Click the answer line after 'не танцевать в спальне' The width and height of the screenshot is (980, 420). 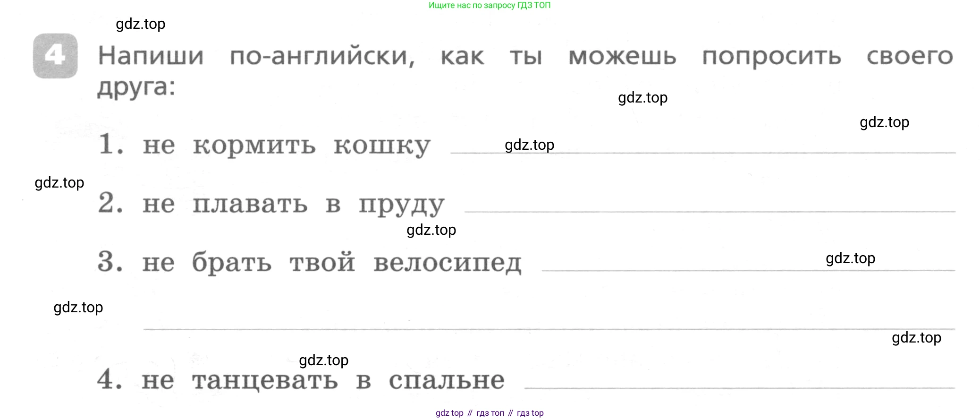[x=739, y=388]
